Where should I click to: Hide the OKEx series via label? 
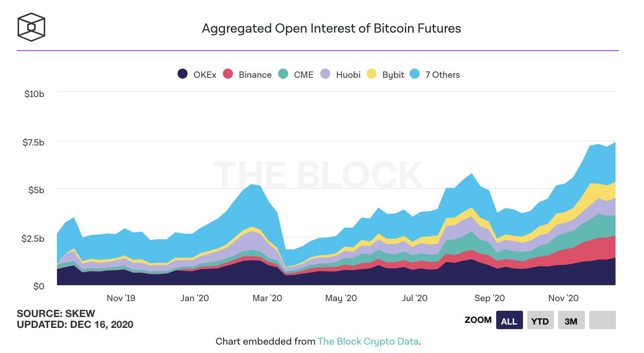click(205, 75)
